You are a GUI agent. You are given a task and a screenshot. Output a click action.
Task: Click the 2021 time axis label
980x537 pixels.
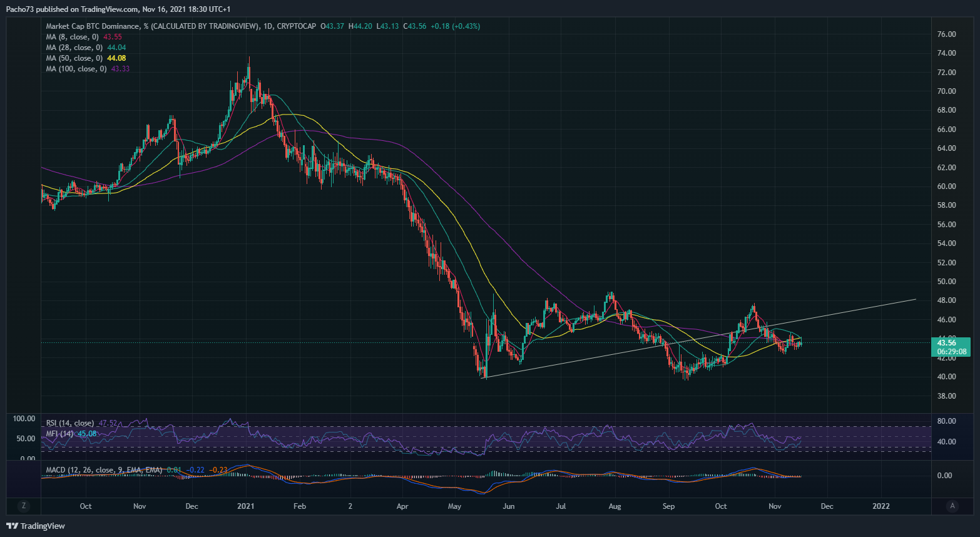pos(246,506)
